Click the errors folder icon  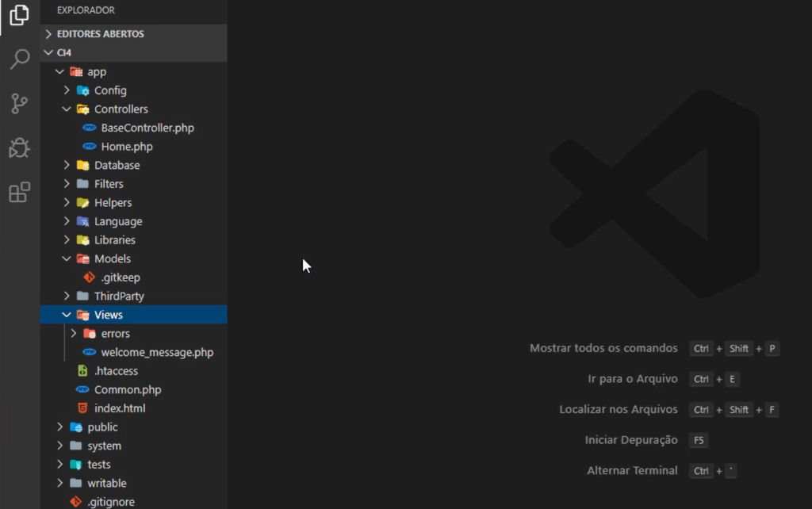pos(90,334)
